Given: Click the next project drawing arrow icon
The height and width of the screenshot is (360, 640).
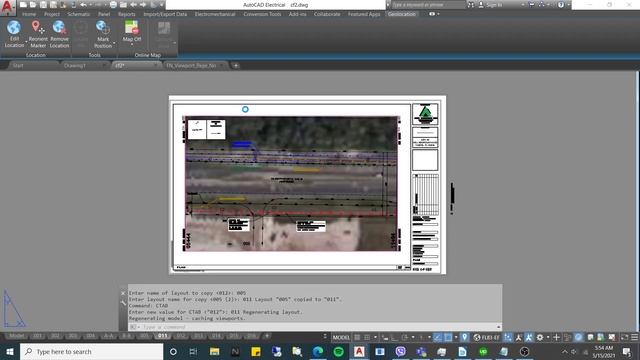Looking at the screenshot, I should 143,5.
